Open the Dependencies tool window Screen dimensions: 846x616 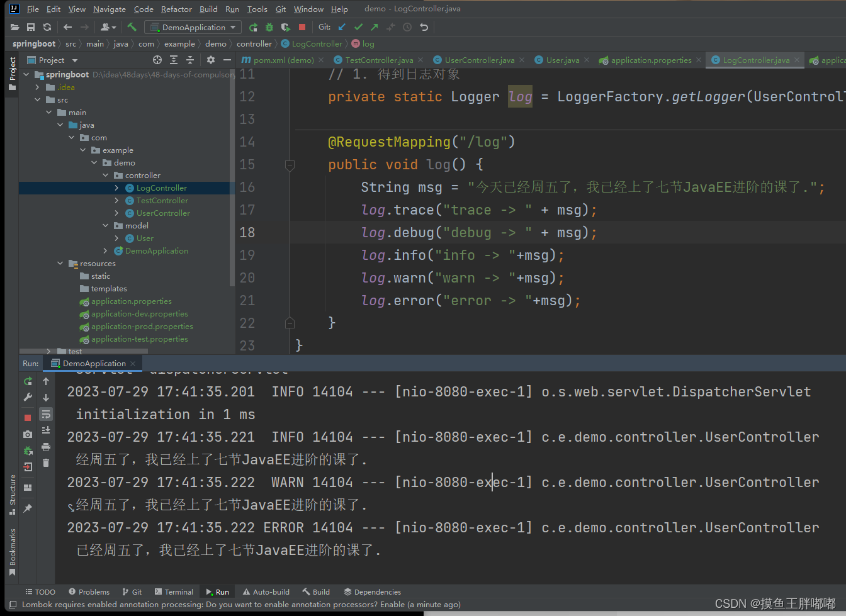373,592
